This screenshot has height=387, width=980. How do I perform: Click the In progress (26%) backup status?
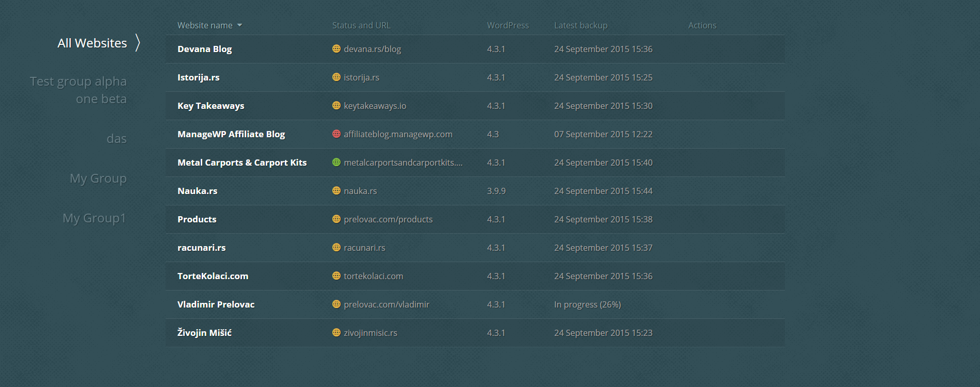[587, 304]
